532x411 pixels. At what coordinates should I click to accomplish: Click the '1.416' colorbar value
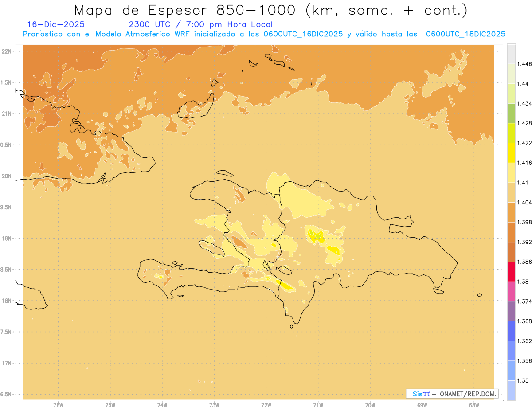[x=524, y=163]
